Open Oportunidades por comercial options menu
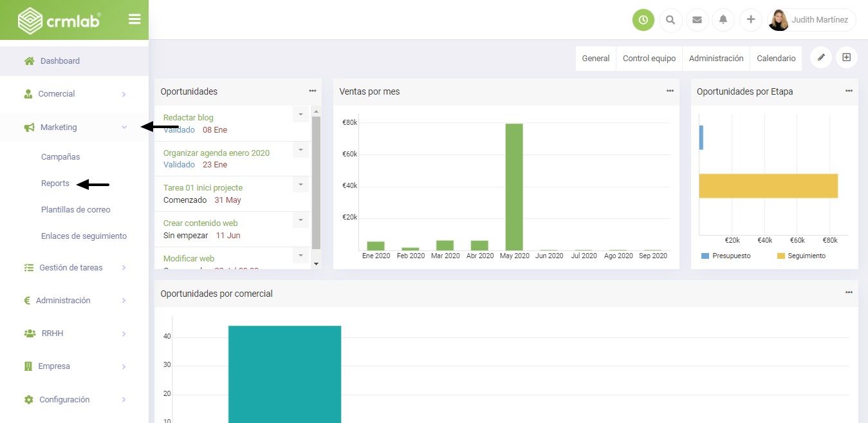The image size is (868, 423). (849, 292)
